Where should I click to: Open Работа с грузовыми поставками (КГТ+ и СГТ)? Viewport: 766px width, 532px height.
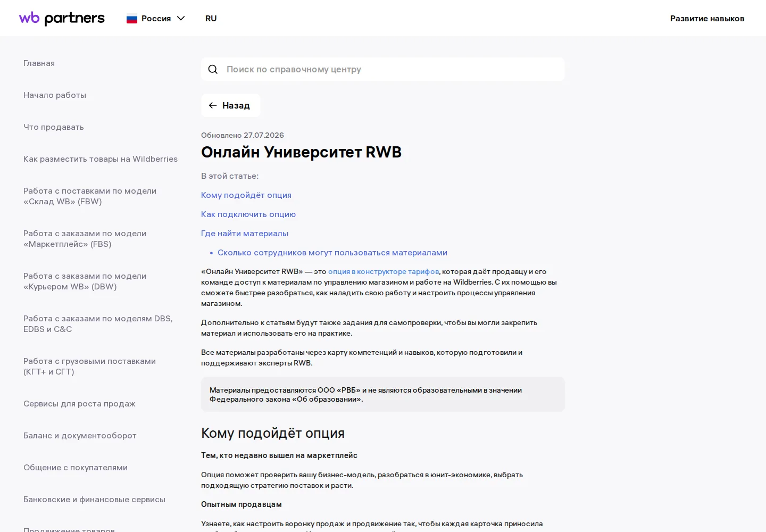click(89, 367)
